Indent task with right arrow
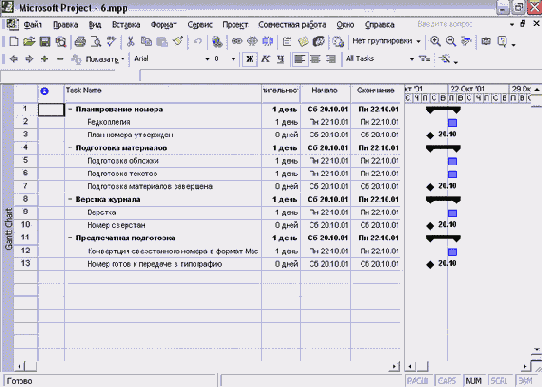 coord(29,59)
